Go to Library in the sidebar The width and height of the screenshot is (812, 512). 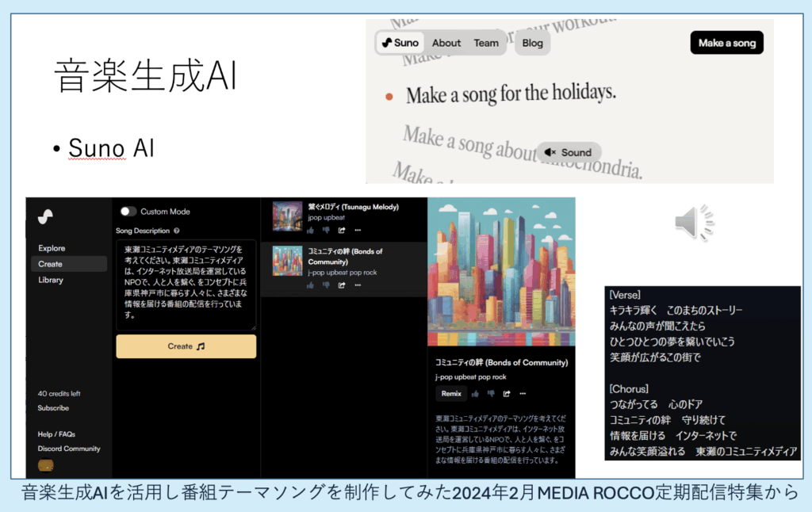(51, 280)
